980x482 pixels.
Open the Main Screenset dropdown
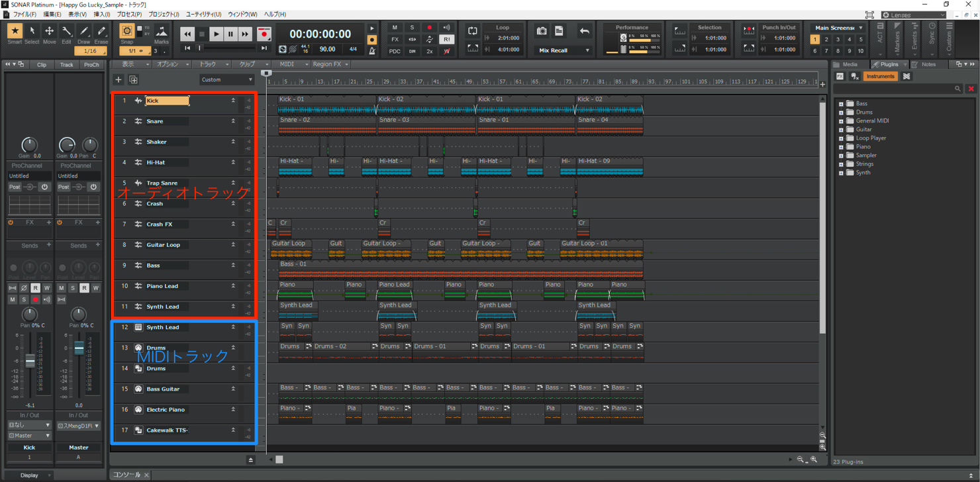pos(838,28)
